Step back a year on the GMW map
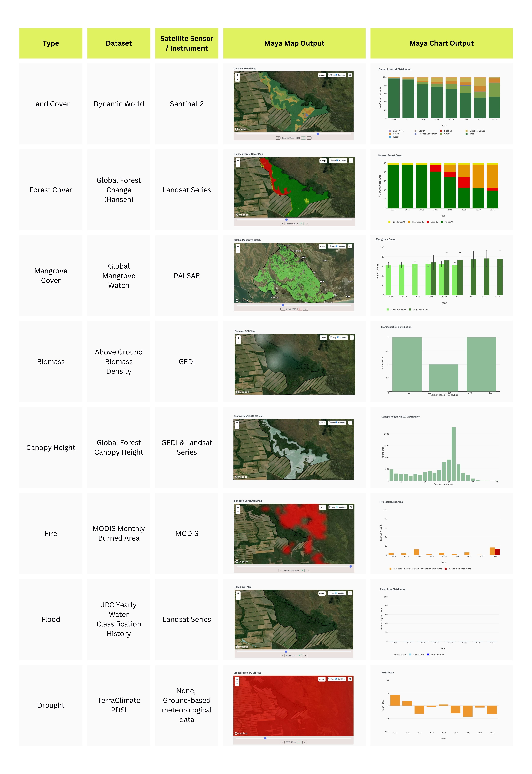Image resolution: width=532 pixels, height=774 pixels. coord(283,309)
